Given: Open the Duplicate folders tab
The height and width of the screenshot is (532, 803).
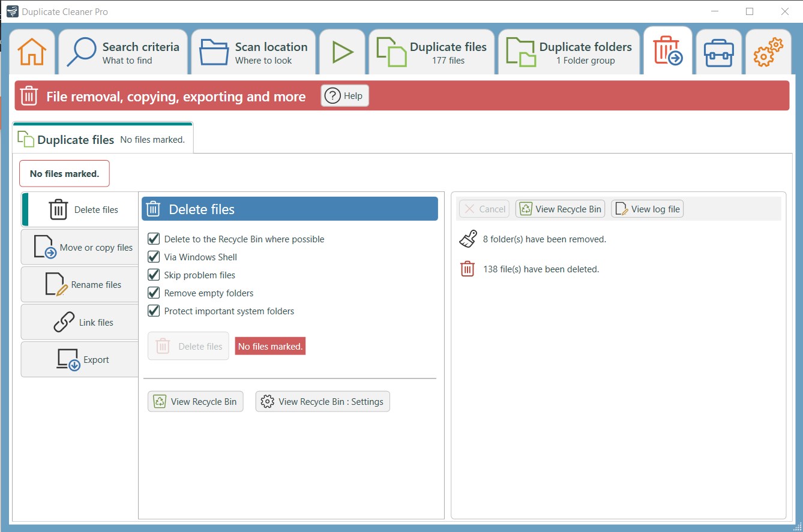Looking at the screenshot, I should tap(569, 52).
